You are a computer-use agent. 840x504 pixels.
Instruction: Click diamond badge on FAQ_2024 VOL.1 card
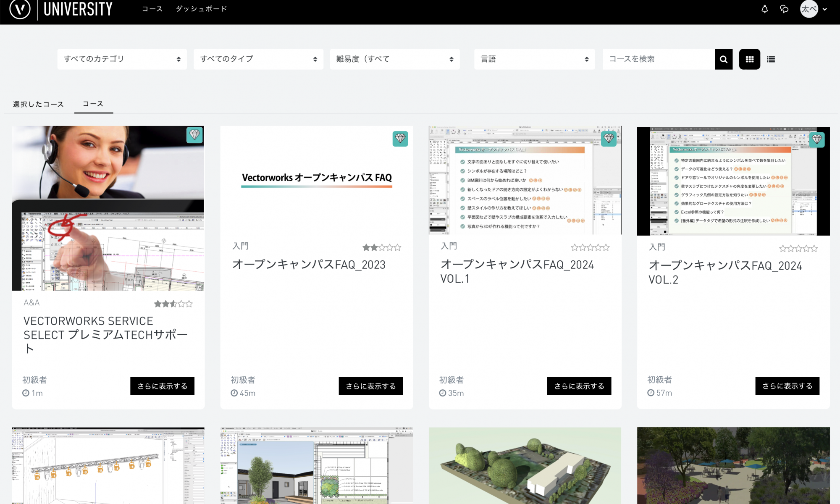(609, 138)
